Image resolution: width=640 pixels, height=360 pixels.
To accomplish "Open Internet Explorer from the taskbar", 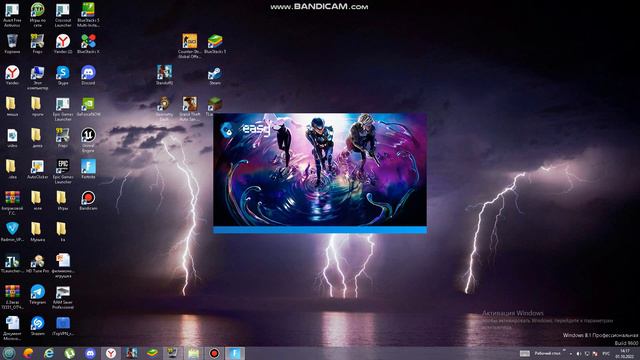I will [49, 353].
